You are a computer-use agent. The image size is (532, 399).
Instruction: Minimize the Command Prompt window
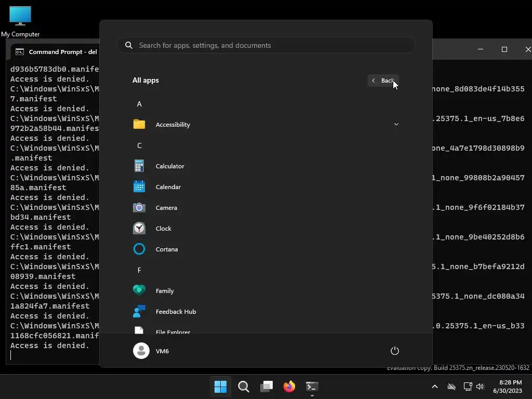[481, 49]
